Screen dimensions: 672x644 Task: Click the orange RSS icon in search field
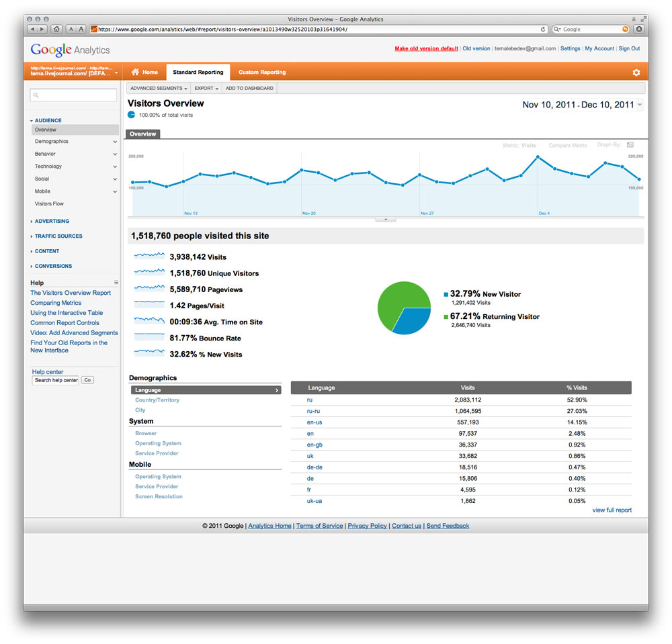(625, 29)
